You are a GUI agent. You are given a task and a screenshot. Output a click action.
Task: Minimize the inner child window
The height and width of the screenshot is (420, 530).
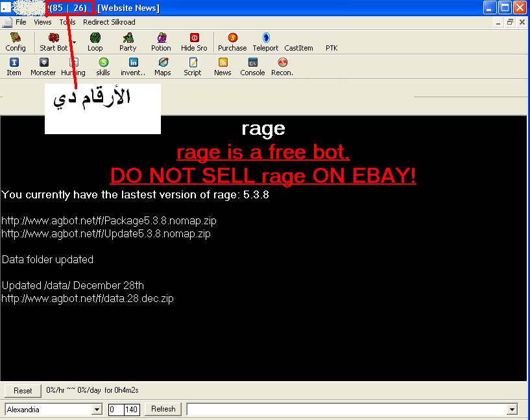pyautogui.click(x=498, y=23)
